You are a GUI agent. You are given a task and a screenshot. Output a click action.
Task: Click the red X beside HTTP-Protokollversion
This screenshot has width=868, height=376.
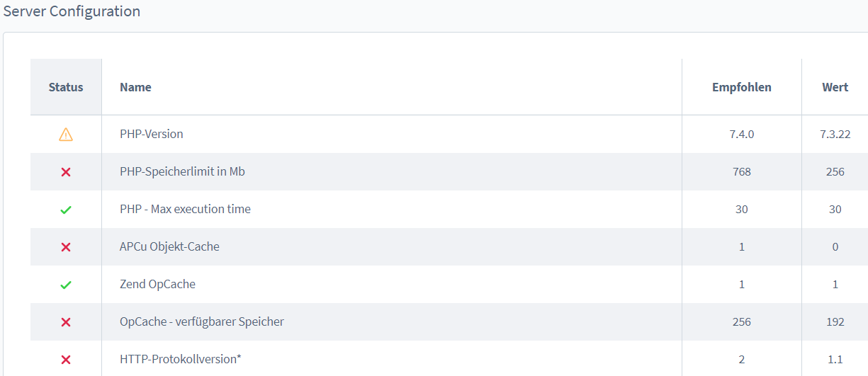tap(66, 360)
